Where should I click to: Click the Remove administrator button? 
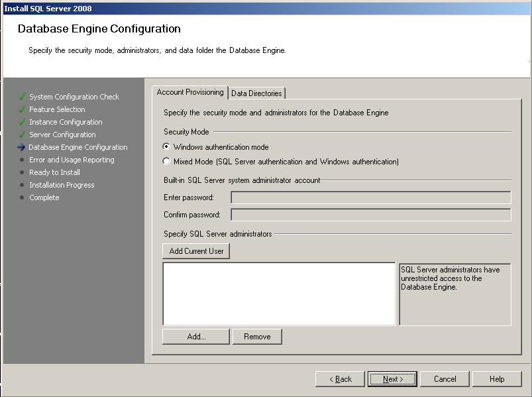[257, 337]
